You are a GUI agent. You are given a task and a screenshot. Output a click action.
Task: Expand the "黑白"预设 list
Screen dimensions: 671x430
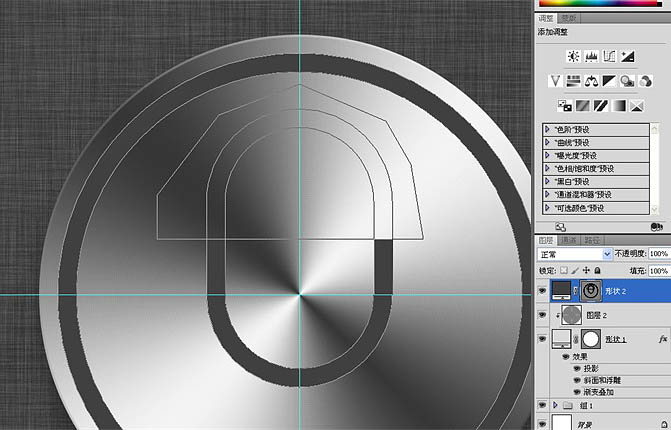coord(547,181)
